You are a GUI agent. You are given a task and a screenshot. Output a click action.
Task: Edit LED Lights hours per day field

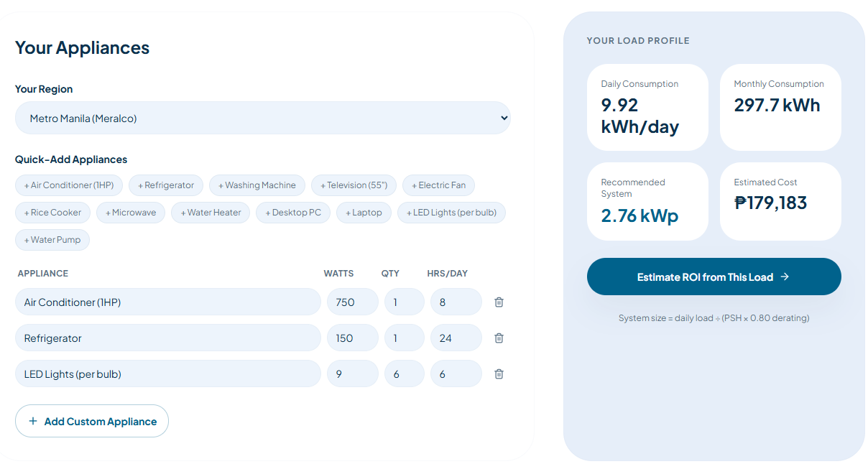456,374
